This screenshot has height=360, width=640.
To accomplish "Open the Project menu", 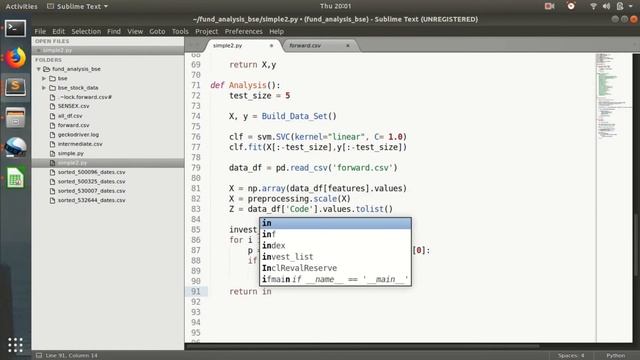I will 207,31.
